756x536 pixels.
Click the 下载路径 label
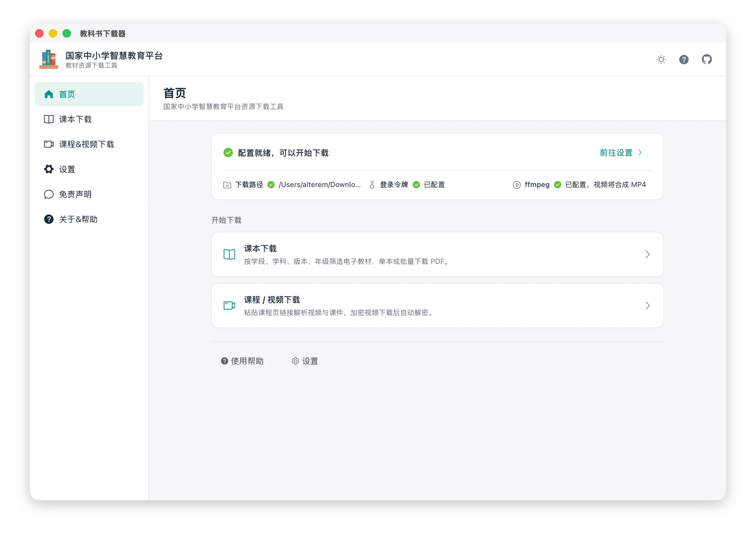(x=249, y=185)
